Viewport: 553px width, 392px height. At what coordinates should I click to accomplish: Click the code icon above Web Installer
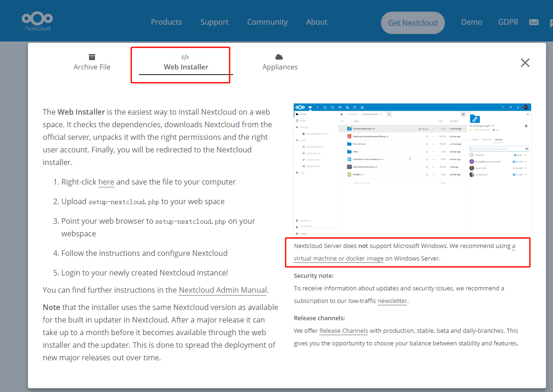point(185,57)
